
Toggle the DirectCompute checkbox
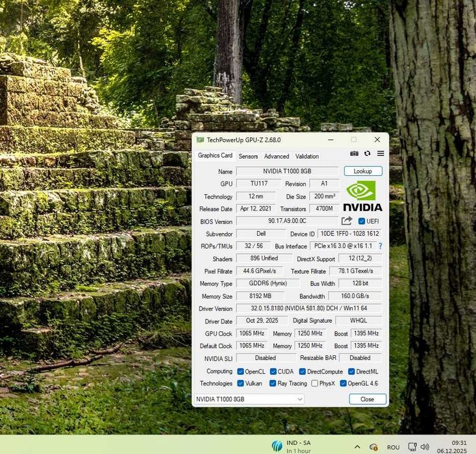[x=303, y=372]
